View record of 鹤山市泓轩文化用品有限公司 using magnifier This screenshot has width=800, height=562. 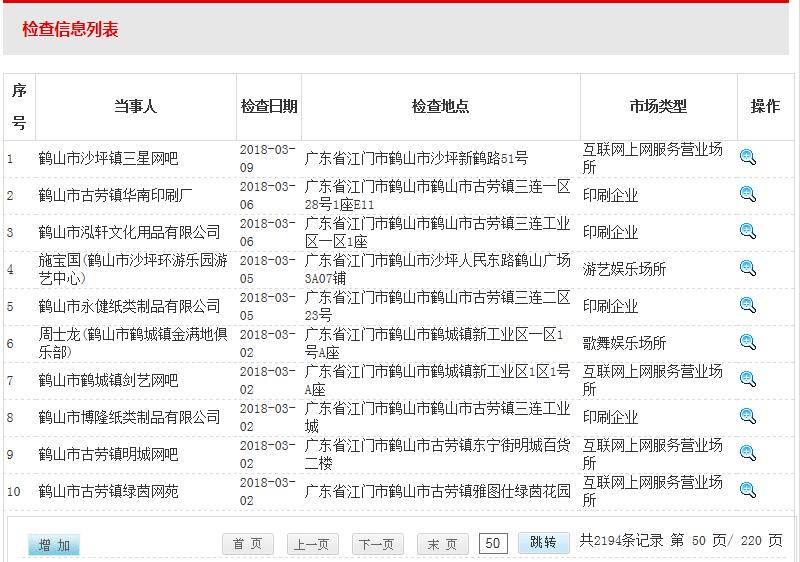748,231
